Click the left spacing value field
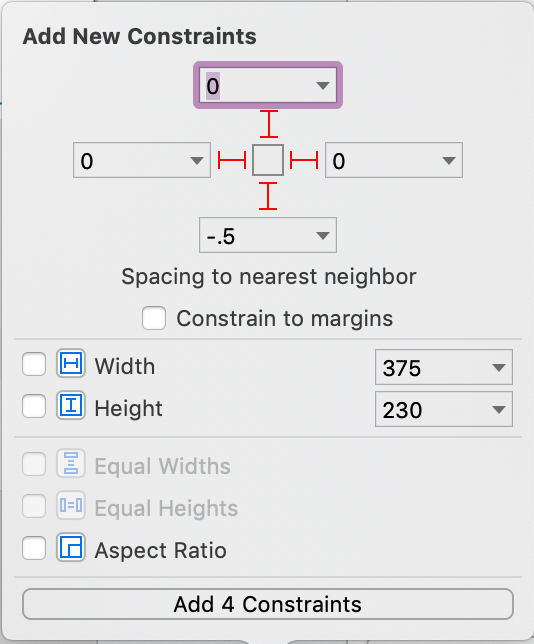This screenshot has height=644, width=534. coord(142,160)
